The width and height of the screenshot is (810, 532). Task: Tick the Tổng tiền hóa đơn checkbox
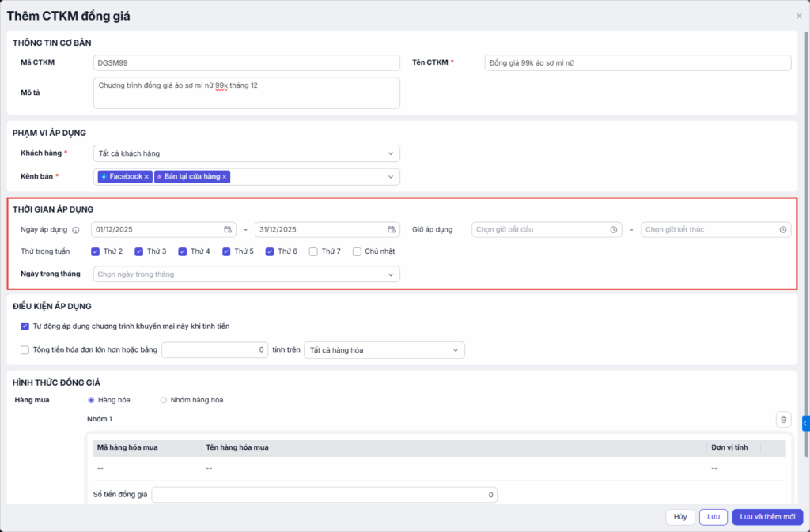(25, 349)
